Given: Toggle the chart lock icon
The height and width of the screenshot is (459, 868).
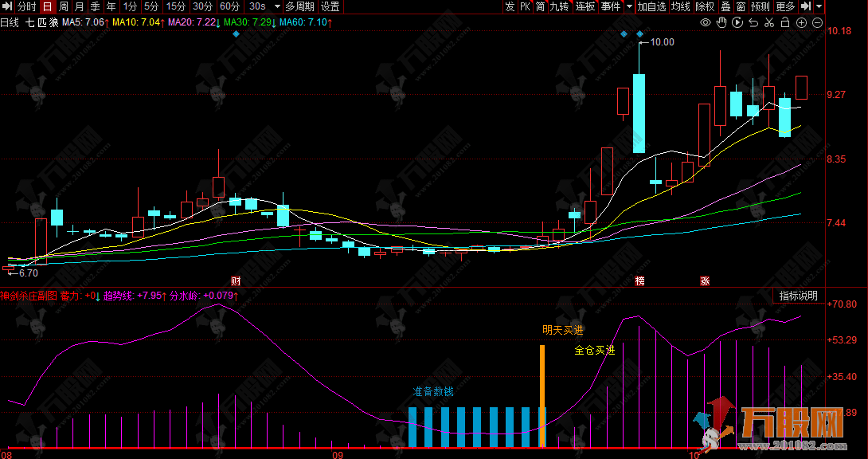Looking at the screenshot, I should [x=785, y=22].
